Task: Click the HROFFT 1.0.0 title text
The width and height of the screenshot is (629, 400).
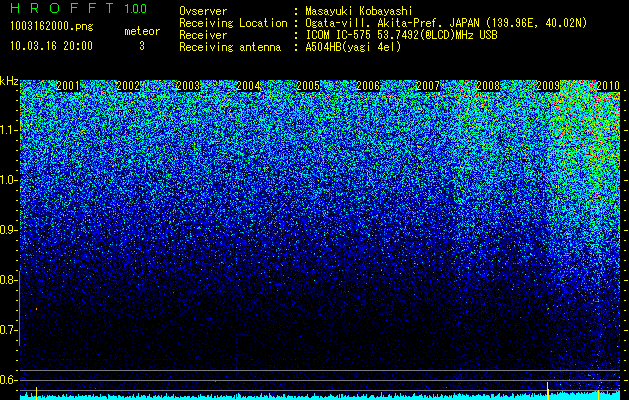Action: pos(78,8)
